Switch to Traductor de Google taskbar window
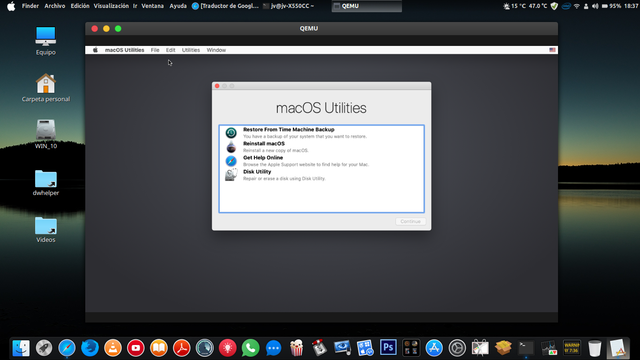The width and height of the screenshot is (640, 360). 225,6
